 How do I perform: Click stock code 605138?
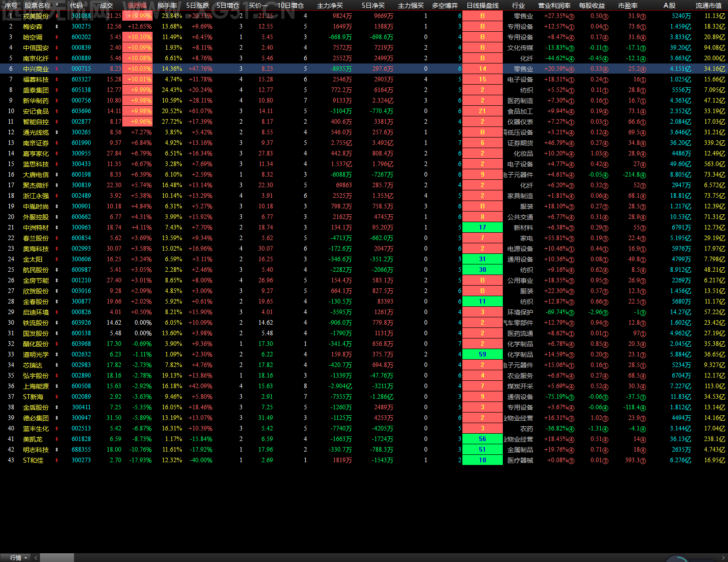pyautogui.click(x=81, y=90)
